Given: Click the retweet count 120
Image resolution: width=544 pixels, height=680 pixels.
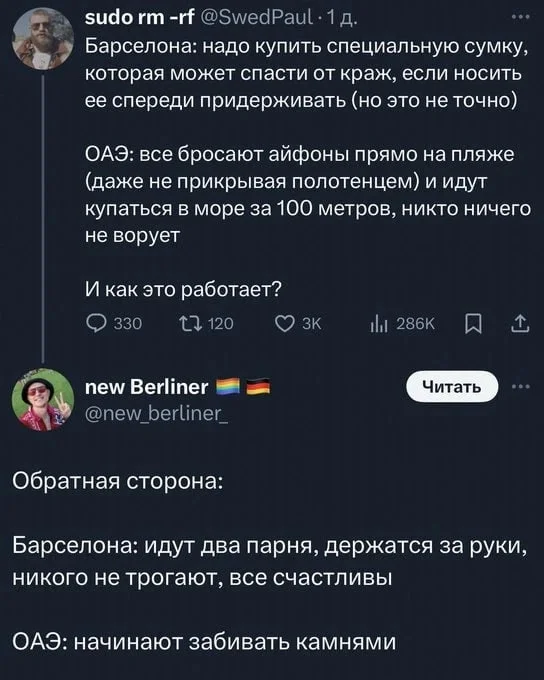Looking at the screenshot, I should [x=221, y=324].
